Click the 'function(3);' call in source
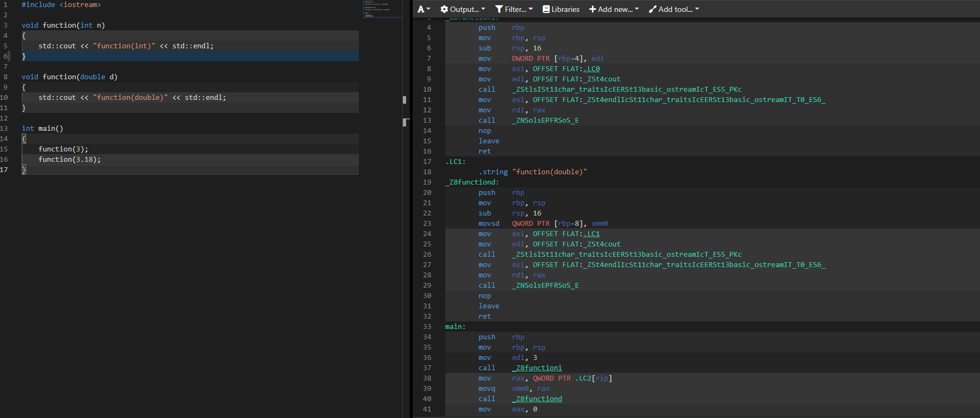Image resolution: width=980 pixels, height=418 pixels. pyautogui.click(x=63, y=149)
